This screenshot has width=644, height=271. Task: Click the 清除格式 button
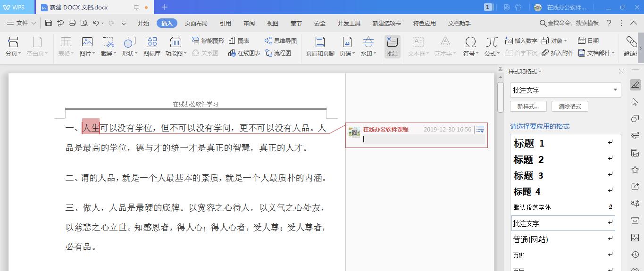569,106
